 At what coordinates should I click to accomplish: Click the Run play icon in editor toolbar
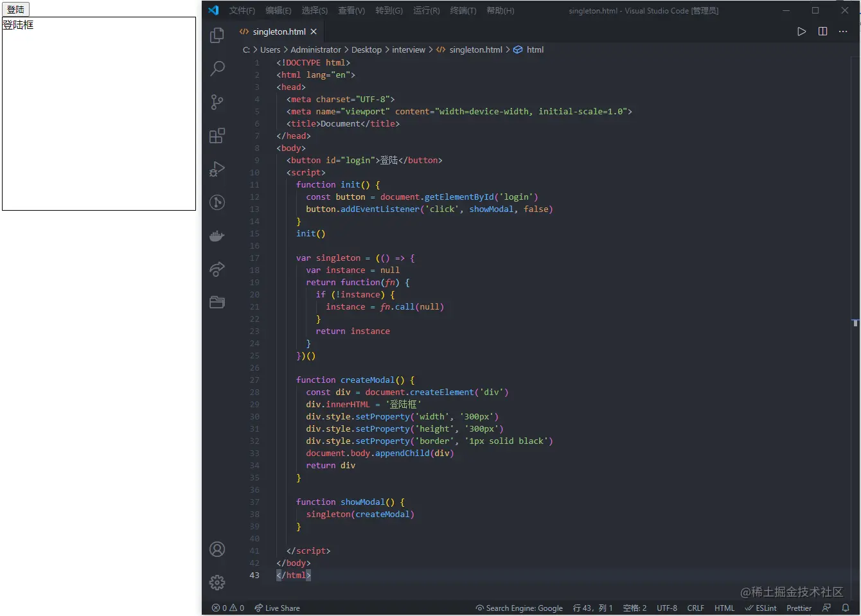[801, 31]
